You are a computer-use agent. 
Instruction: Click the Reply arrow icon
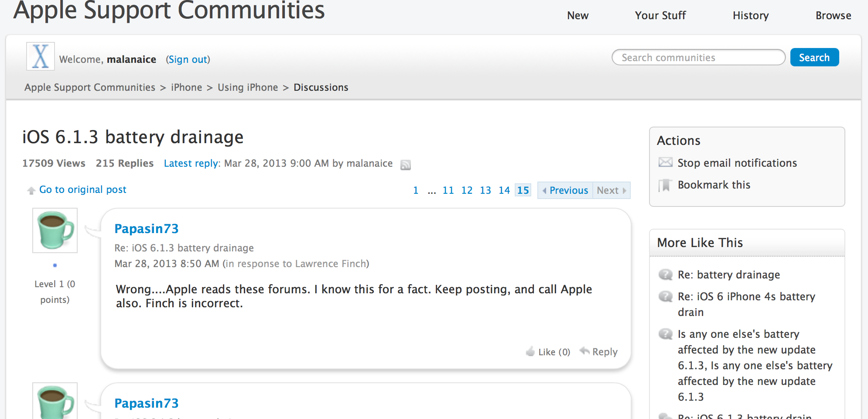(x=584, y=351)
